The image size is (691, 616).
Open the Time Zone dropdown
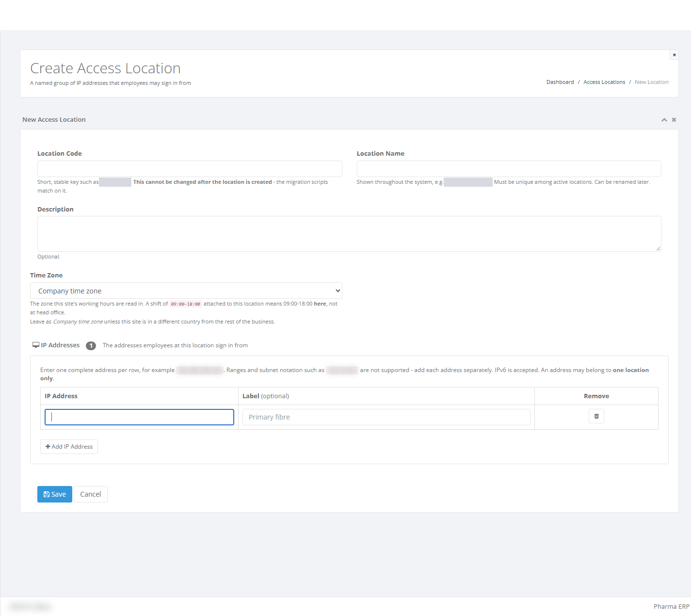(186, 291)
